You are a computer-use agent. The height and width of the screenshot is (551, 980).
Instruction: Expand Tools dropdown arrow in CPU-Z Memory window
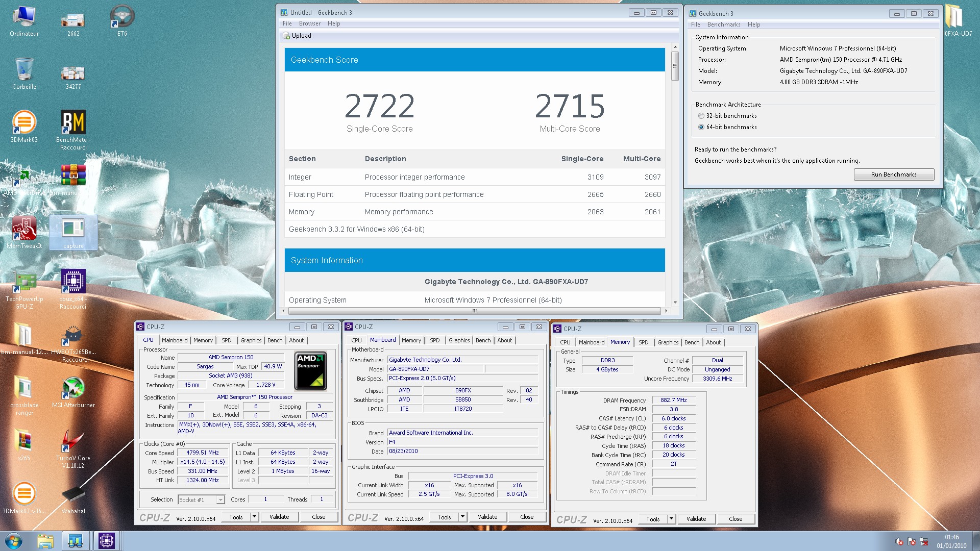point(671,519)
